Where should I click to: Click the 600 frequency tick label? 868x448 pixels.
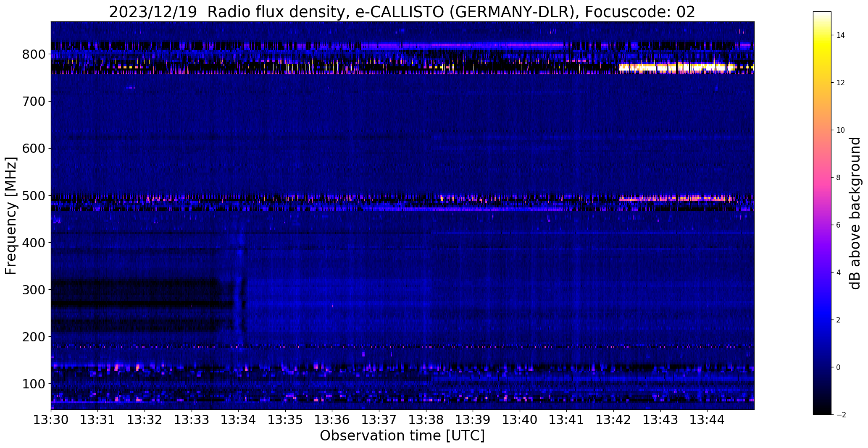33,149
